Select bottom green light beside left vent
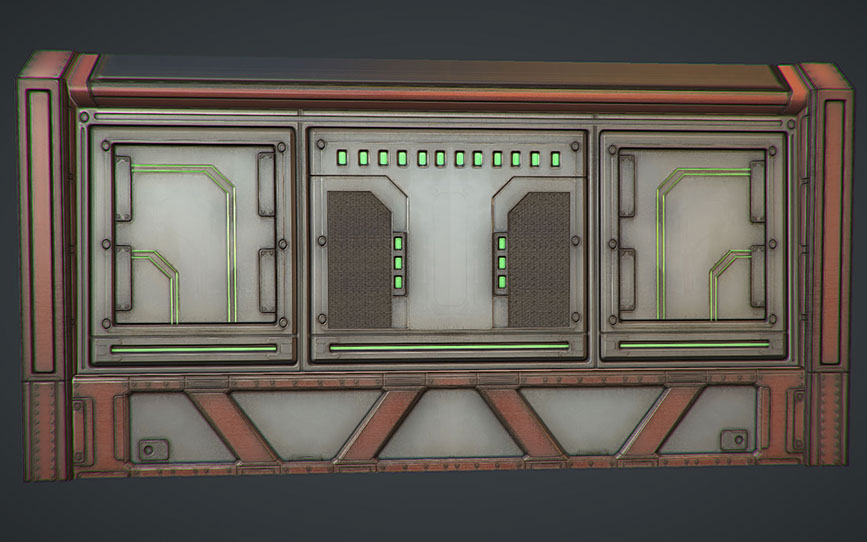 [399, 282]
